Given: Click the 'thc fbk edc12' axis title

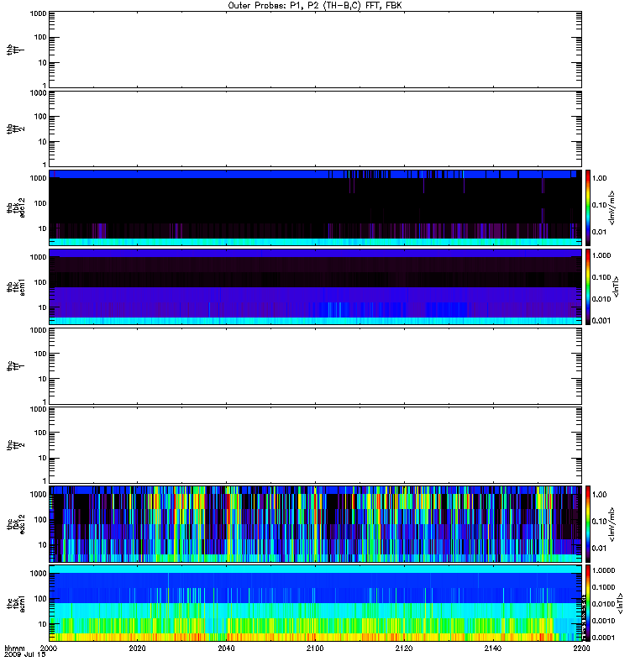Looking at the screenshot, I should [15, 524].
